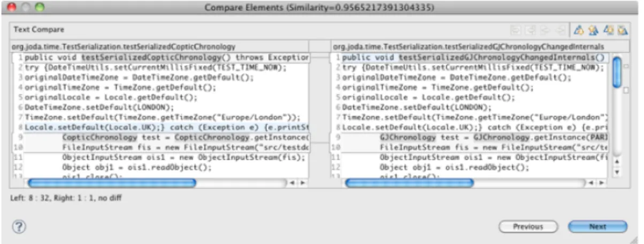Click right line 10 FileInputStream fis statement
The image size is (644, 244).
tap(494, 147)
